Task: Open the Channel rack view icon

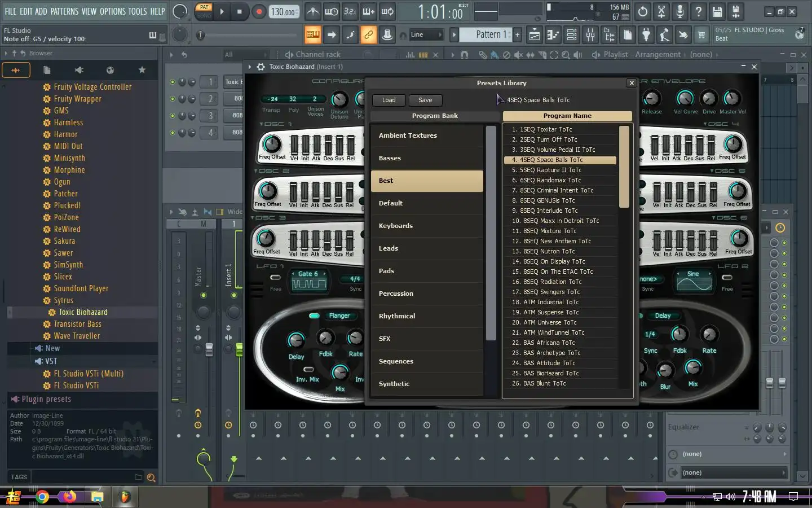Action: pyautogui.click(x=572, y=35)
